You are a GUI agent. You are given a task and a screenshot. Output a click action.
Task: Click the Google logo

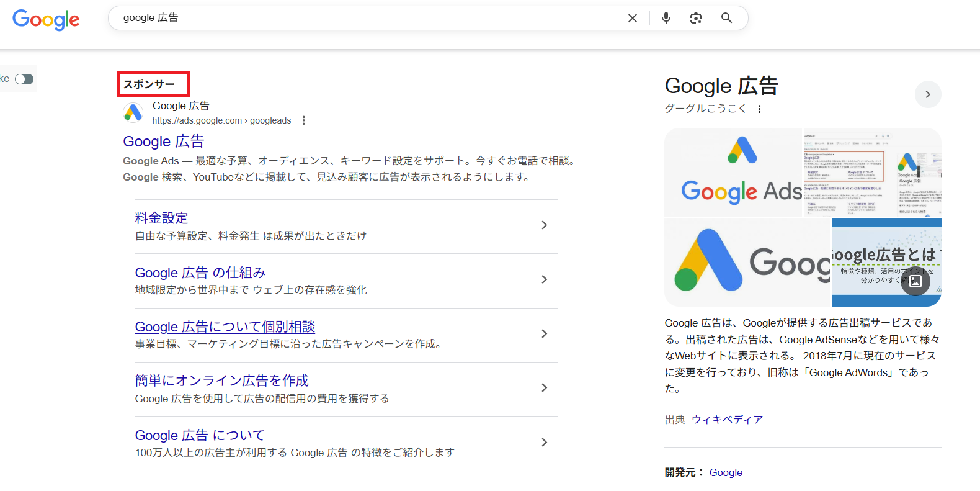click(x=46, y=19)
